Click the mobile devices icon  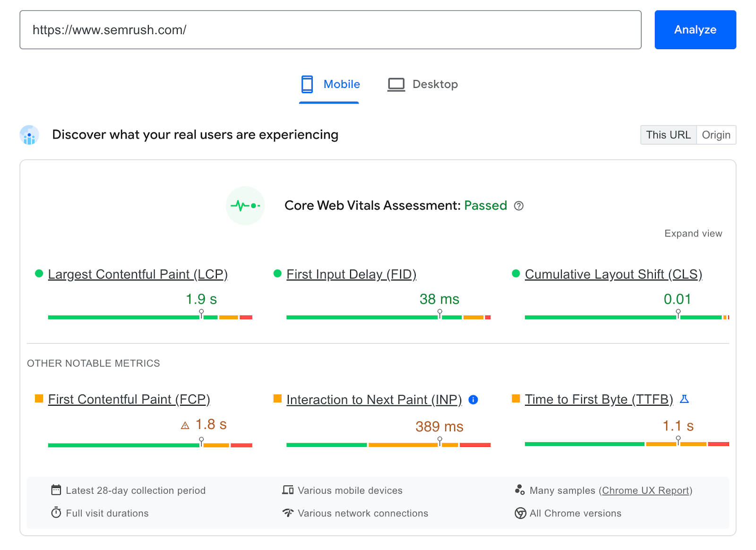pos(288,490)
